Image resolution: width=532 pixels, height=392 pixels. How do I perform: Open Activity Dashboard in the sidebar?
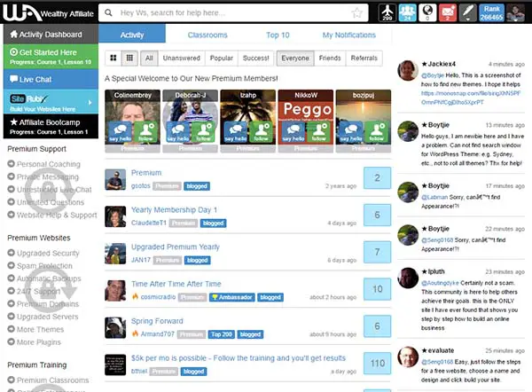click(51, 35)
